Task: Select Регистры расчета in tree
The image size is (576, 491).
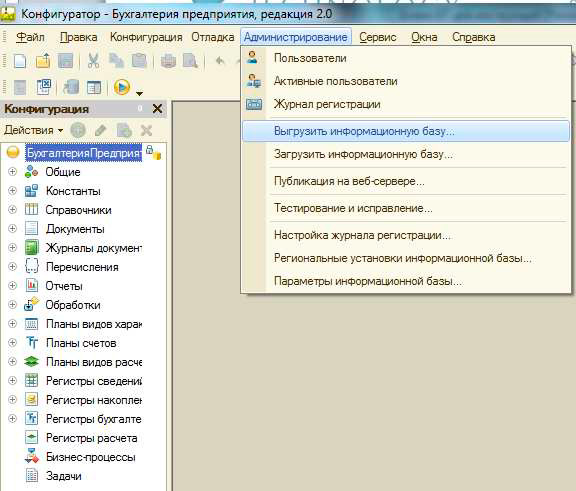Action: [91, 438]
